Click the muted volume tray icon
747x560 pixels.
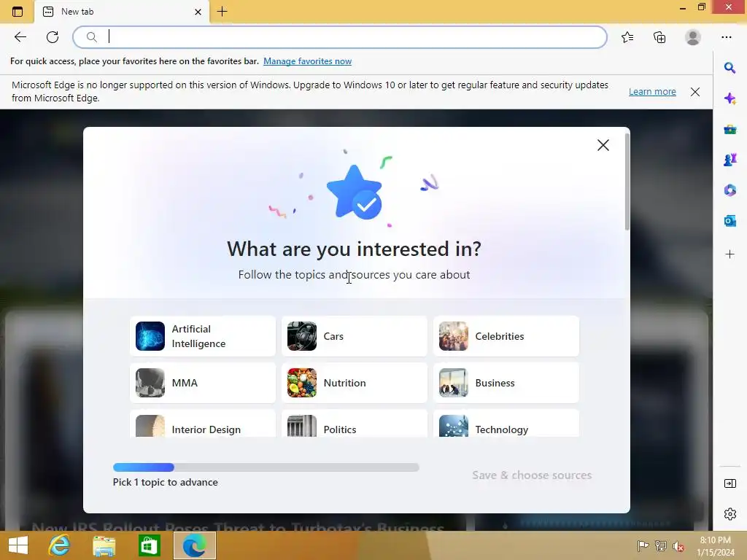pyautogui.click(x=678, y=545)
